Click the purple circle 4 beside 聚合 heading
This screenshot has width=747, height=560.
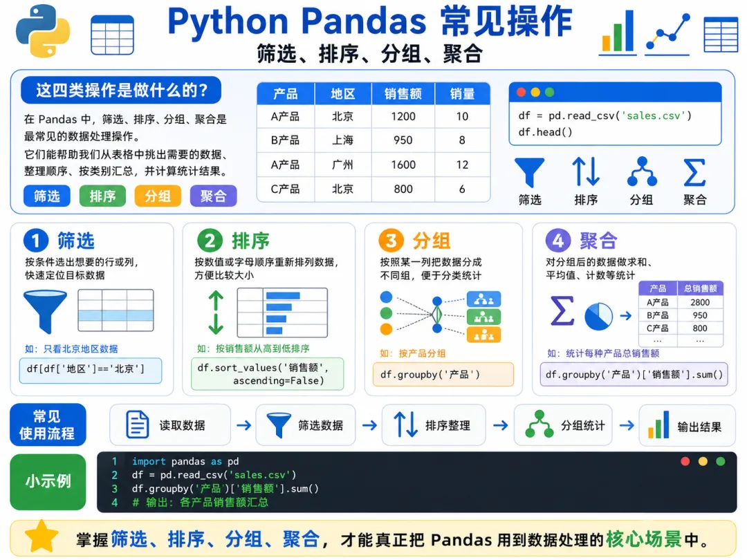coord(558,241)
